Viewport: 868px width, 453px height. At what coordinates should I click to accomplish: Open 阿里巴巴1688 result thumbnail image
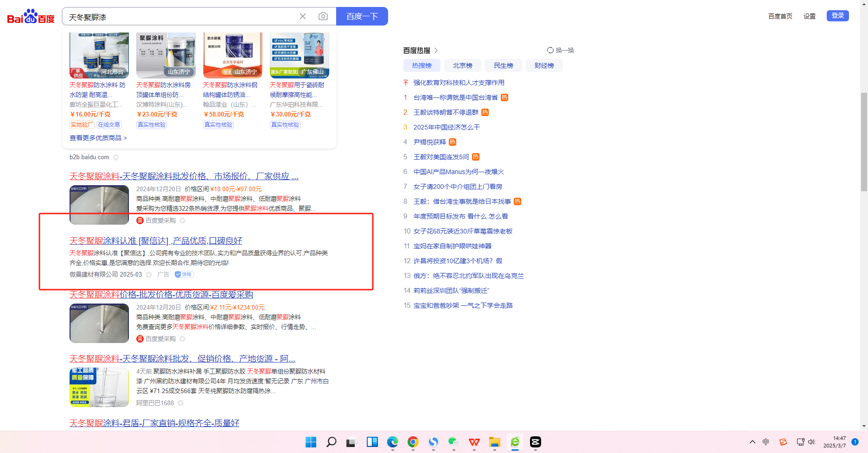[99, 387]
